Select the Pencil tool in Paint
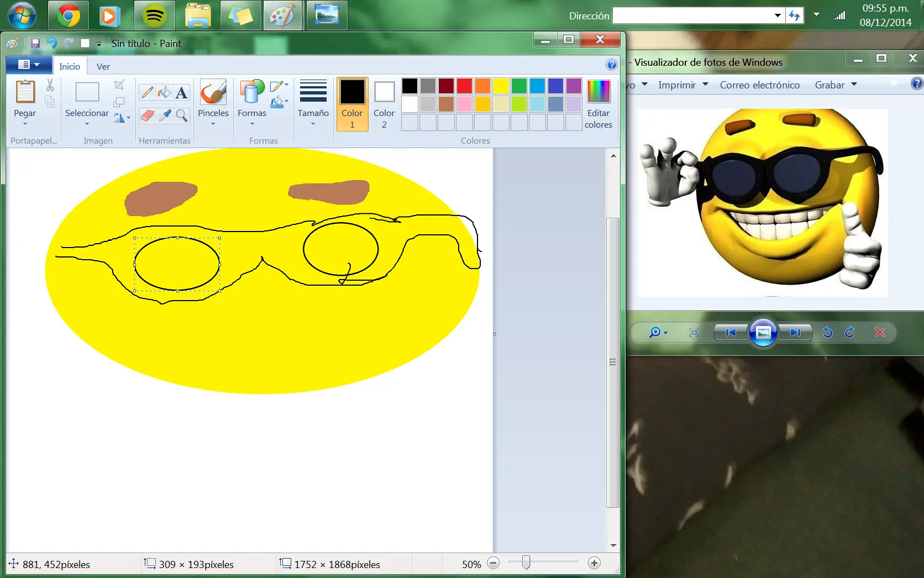The image size is (924, 578). click(x=147, y=92)
